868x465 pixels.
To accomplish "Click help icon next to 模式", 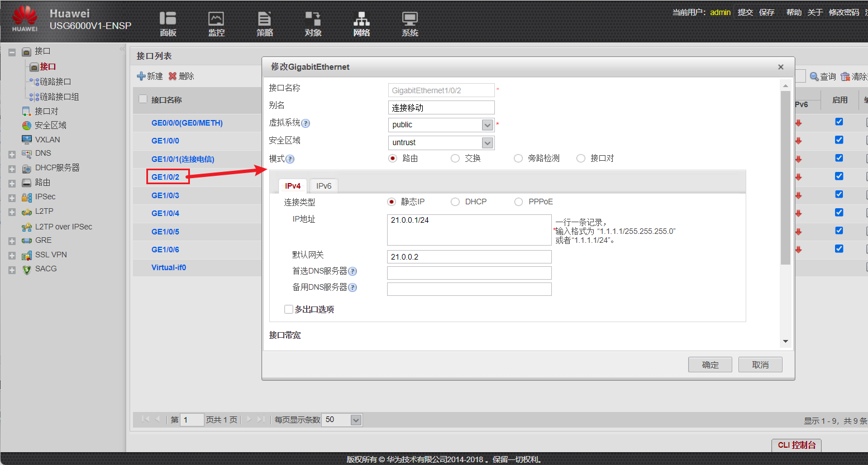I will click(x=290, y=159).
